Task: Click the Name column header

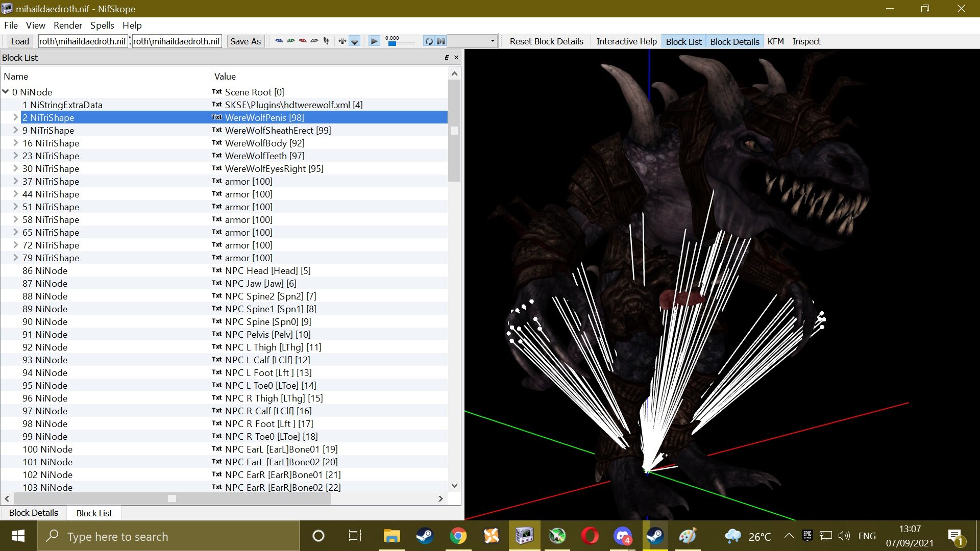Action: (x=106, y=76)
